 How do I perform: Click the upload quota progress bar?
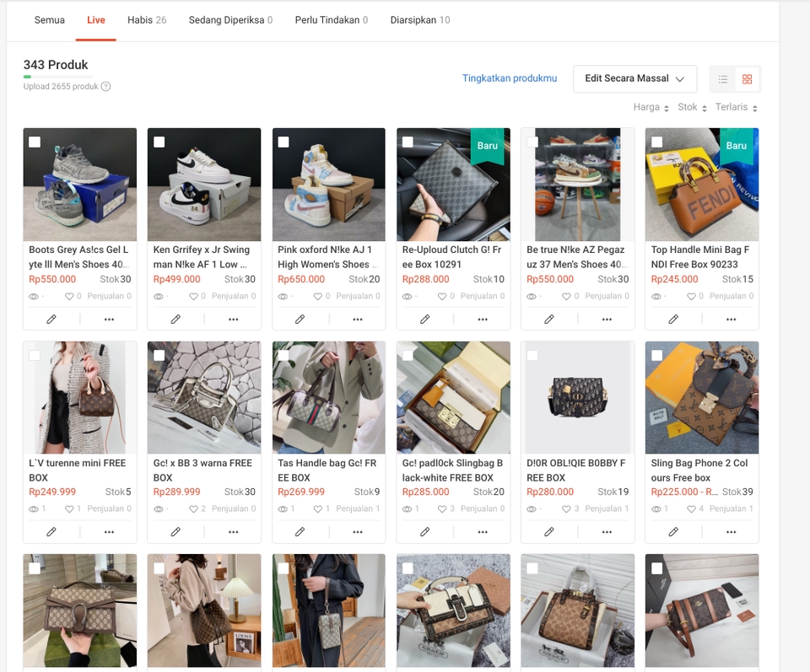click(x=58, y=77)
